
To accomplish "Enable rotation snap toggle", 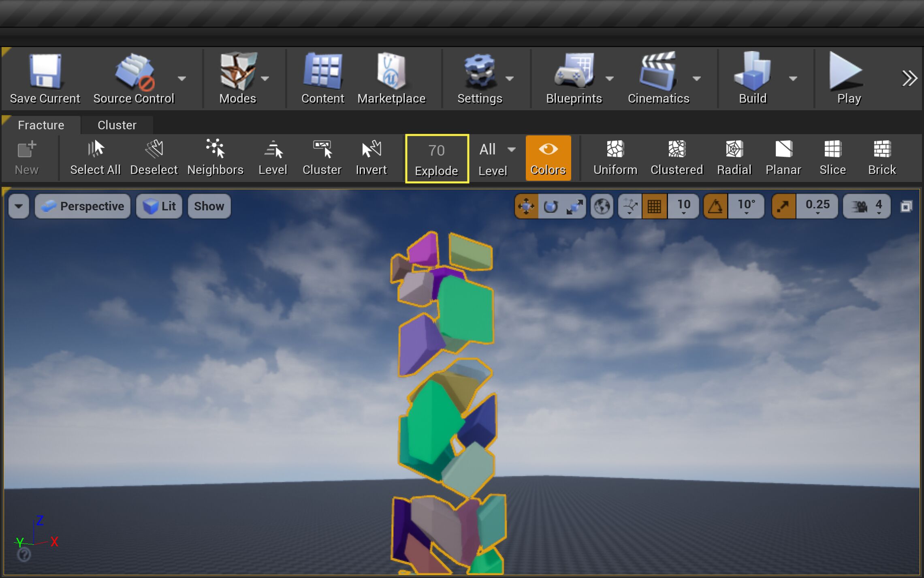I will point(715,206).
